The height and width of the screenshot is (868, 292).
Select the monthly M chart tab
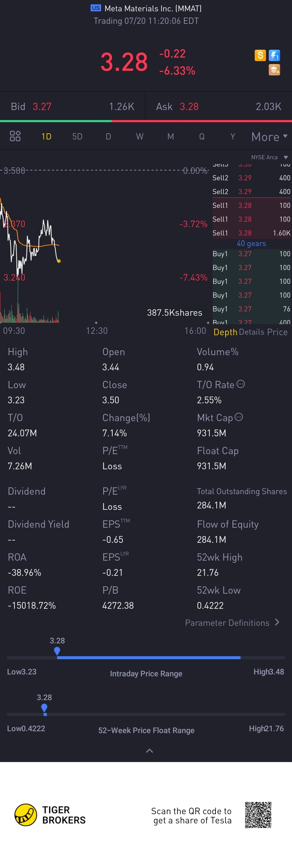pyautogui.click(x=171, y=137)
